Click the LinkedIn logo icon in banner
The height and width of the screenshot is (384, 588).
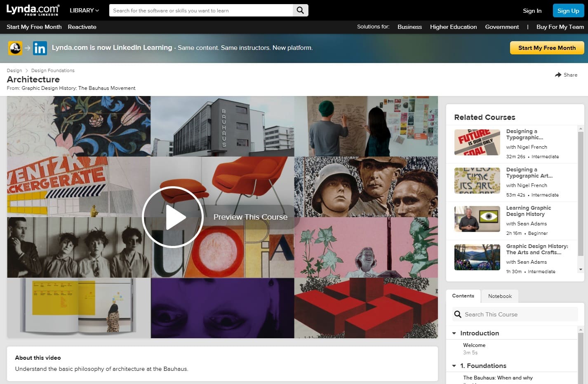pos(40,48)
